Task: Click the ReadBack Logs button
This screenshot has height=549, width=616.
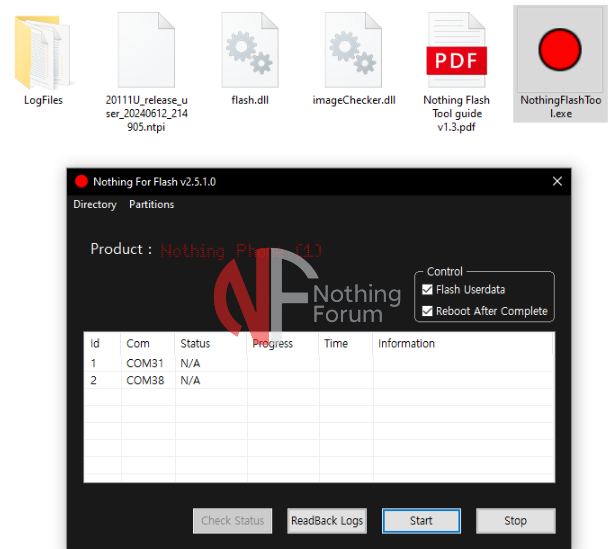Action: (327, 520)
